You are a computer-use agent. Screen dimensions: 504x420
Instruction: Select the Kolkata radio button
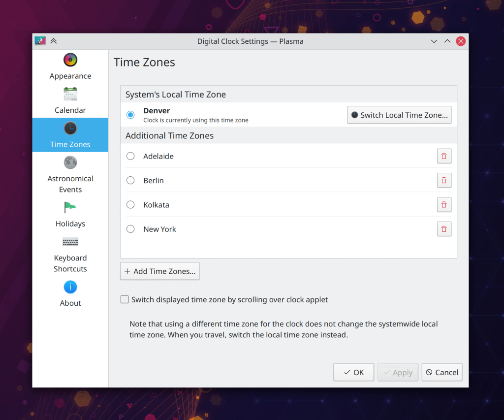(x=130, y=205)
